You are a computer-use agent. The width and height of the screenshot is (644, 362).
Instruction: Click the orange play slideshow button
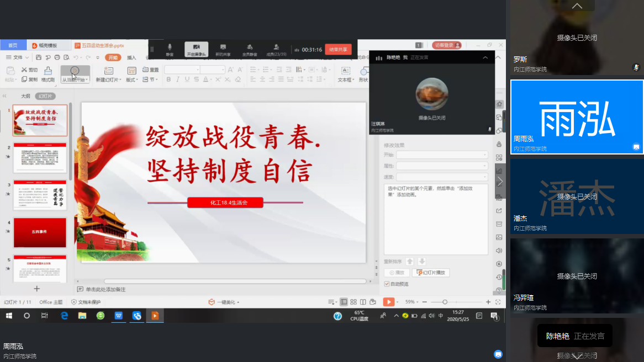388,302
